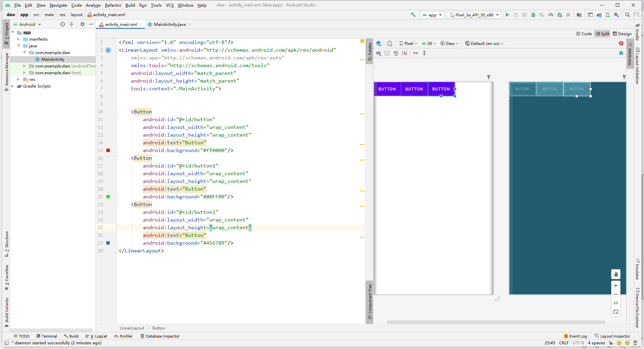Switch to the MainActivity.java tab

[169, 24]
